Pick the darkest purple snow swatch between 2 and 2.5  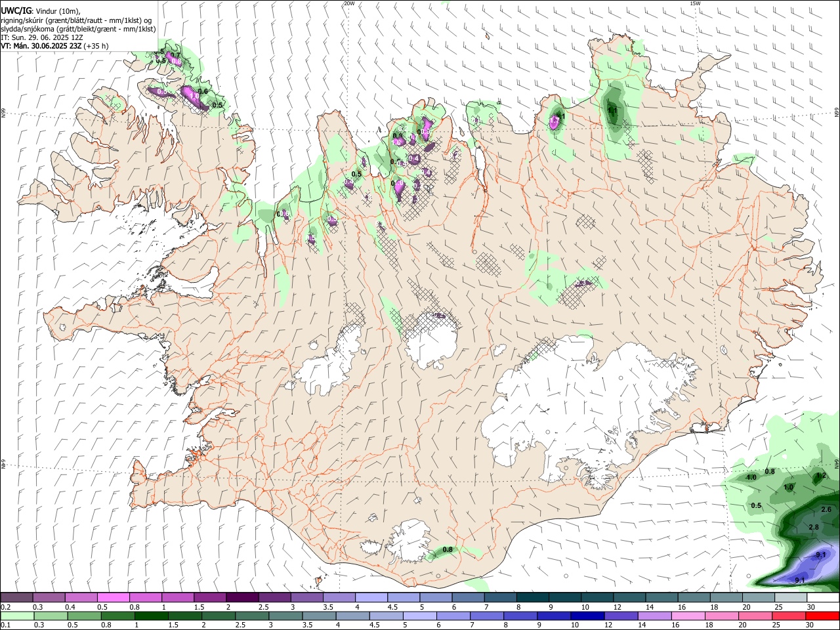point(241,597)
